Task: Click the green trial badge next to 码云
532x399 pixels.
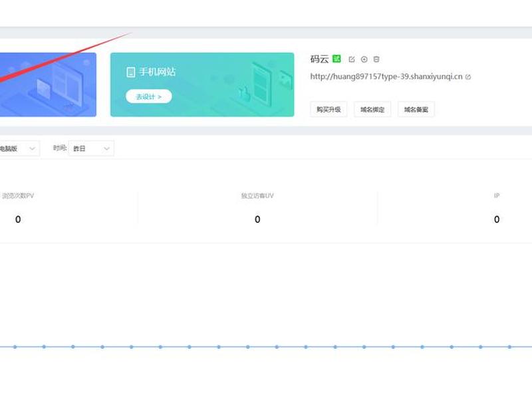Action: (336, 59)
